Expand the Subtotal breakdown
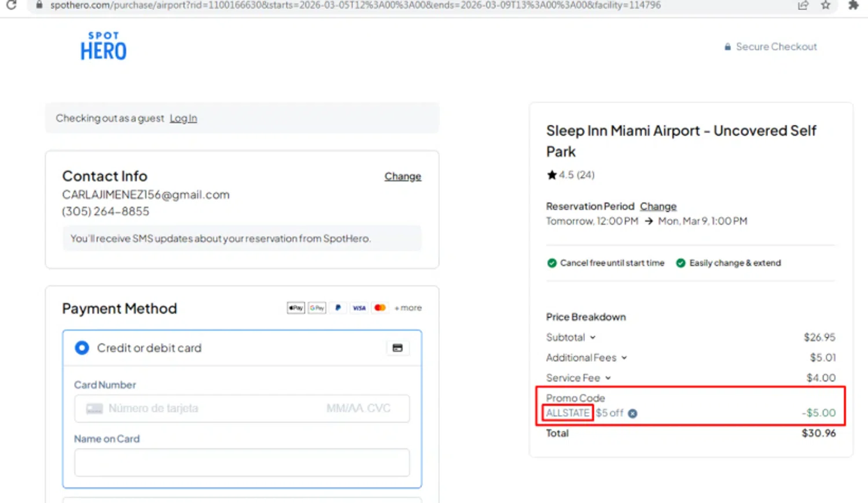 coord(593,337)
